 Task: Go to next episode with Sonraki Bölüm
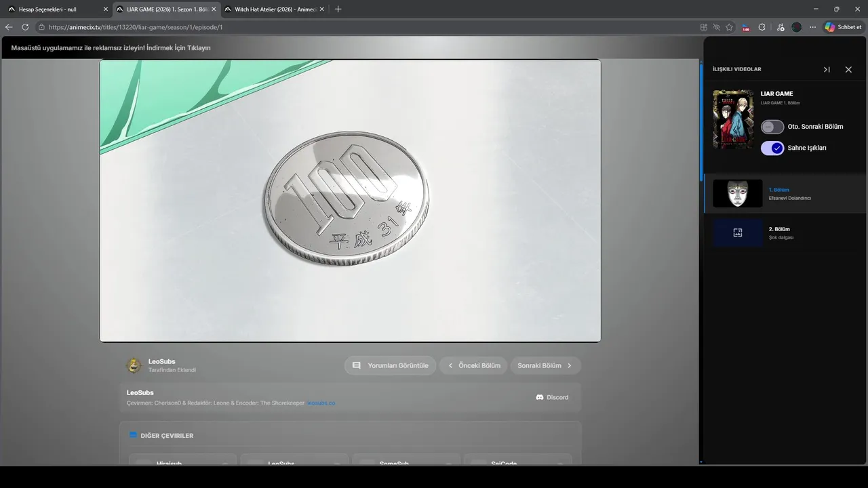click(x=545, y=365)
